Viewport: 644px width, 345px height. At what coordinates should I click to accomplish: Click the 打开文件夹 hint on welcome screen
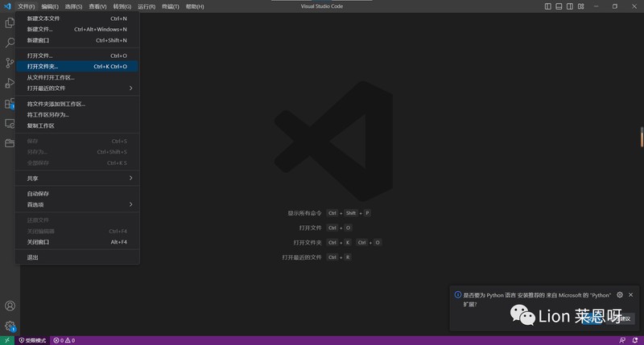tap(308, 242)
